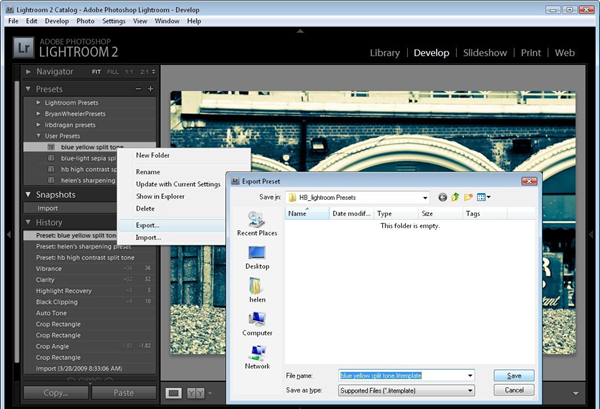This screenshot has height=409, width=600.
Task: Collapse the History panel
Action: pyautogui.click(x=28, y=222)
